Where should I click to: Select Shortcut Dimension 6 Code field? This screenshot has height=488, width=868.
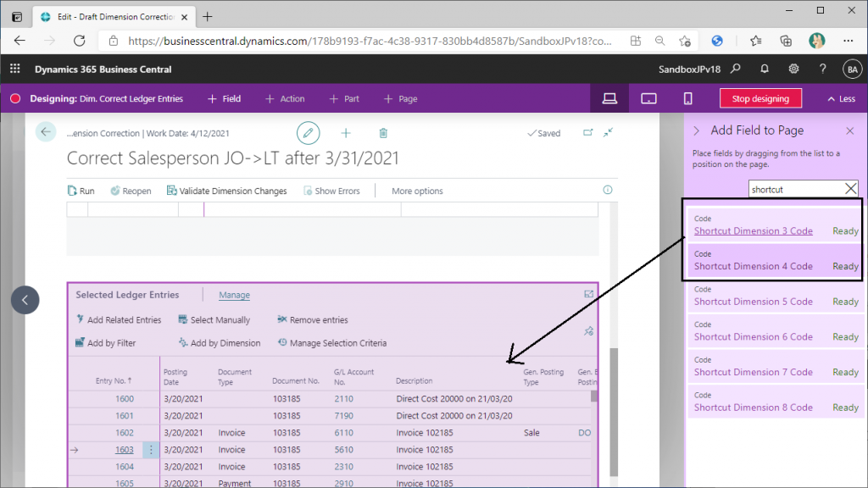(774, 331)
